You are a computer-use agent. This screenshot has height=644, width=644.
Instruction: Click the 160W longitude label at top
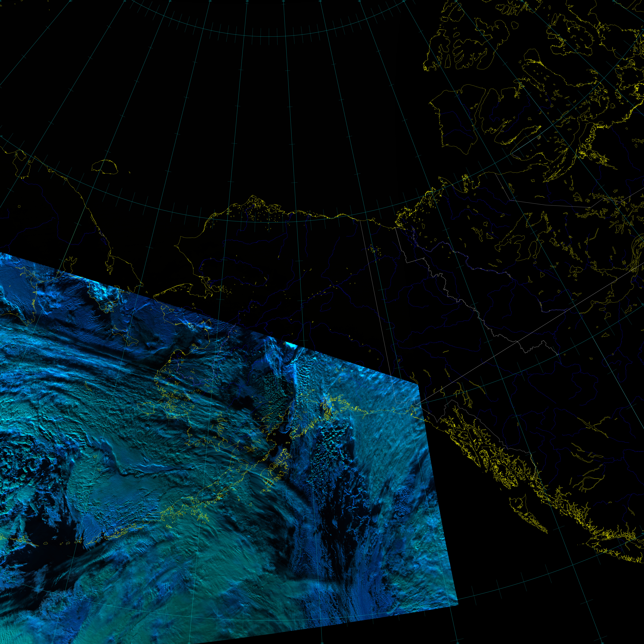(x=247, y=1)
